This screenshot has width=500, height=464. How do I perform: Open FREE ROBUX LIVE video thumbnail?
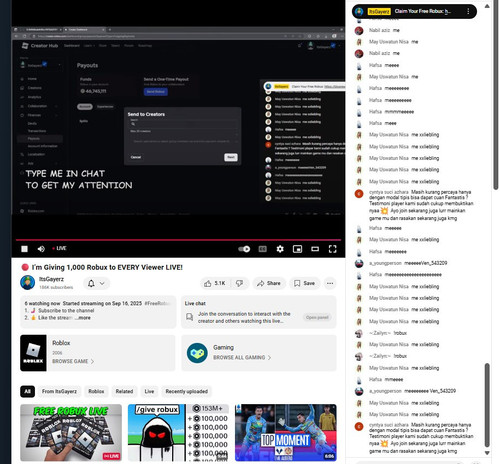pyautogui.click(x=71, y=433)
